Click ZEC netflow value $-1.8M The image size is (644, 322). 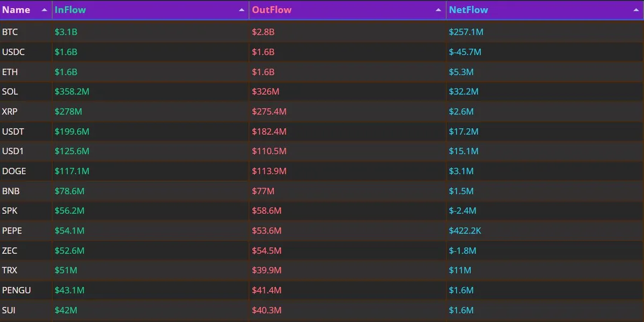point(463,251)
